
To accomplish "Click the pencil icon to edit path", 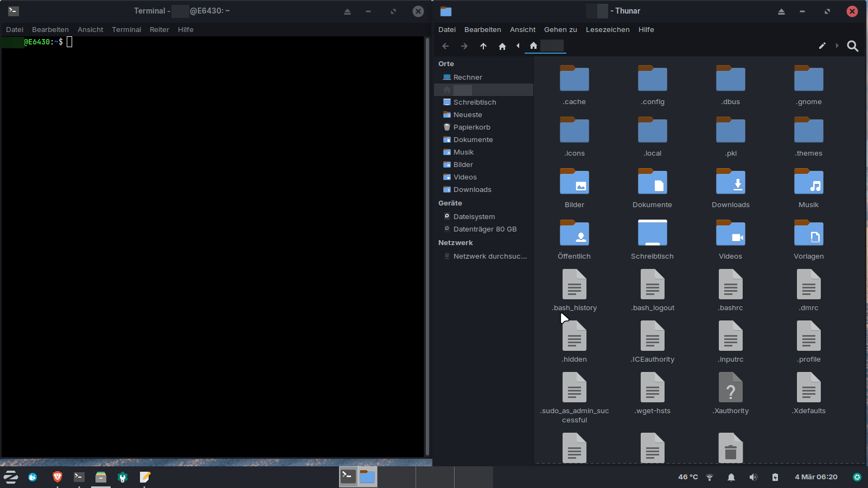I will click(x=822, y=46).
